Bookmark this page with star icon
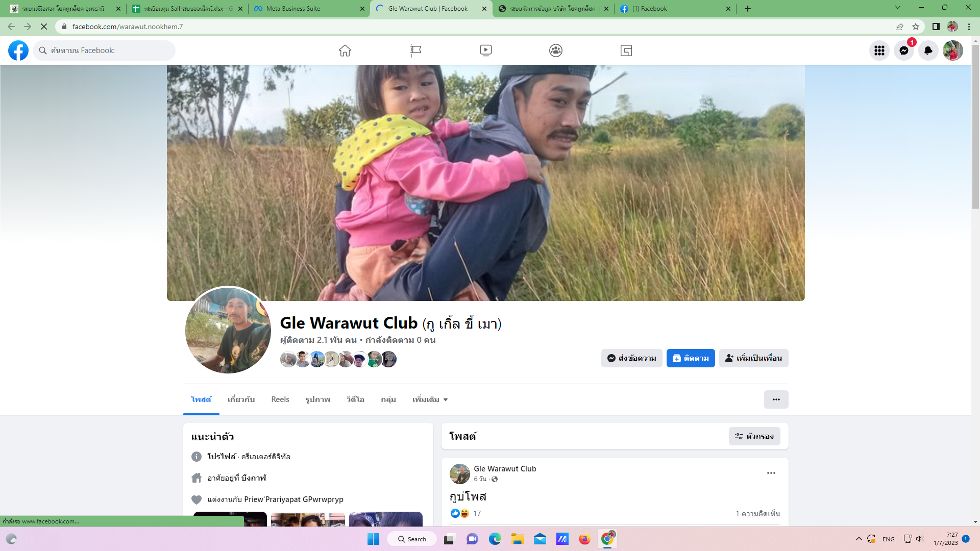 pyautogui.click(x=916, y=27)
